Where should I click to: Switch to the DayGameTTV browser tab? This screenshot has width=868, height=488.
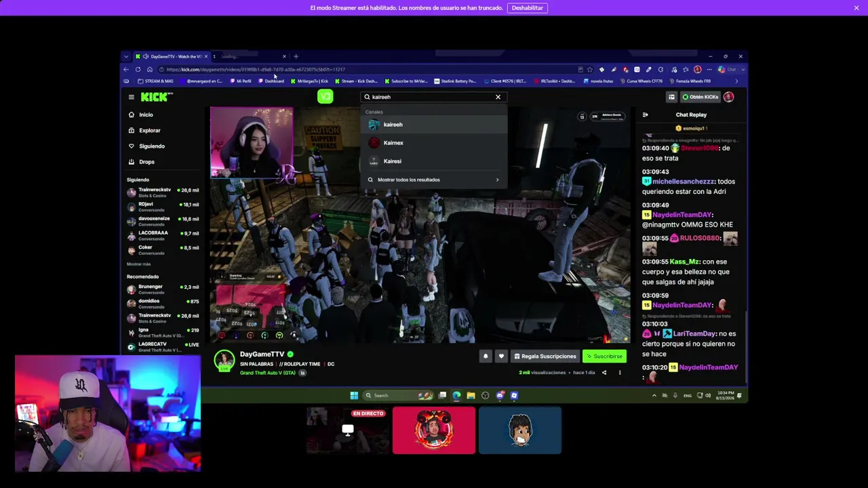pyautogui.click(x=171, y=56)
